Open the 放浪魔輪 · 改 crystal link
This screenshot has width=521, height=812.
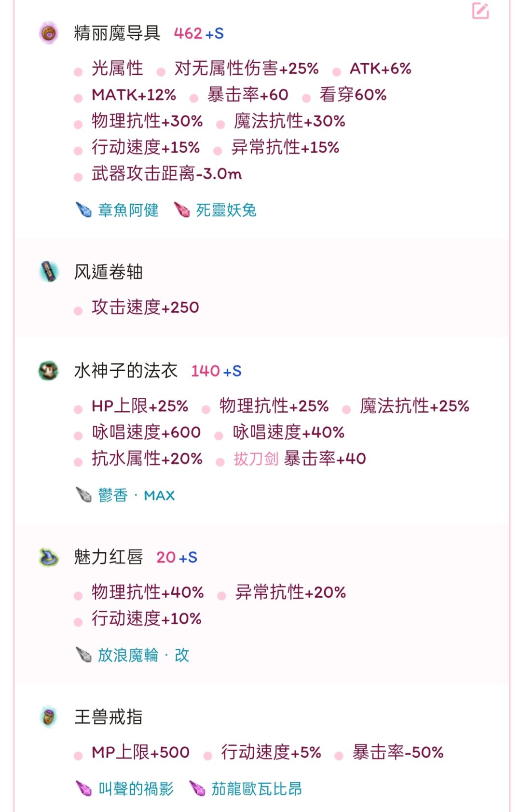click(x=143, y=655)
